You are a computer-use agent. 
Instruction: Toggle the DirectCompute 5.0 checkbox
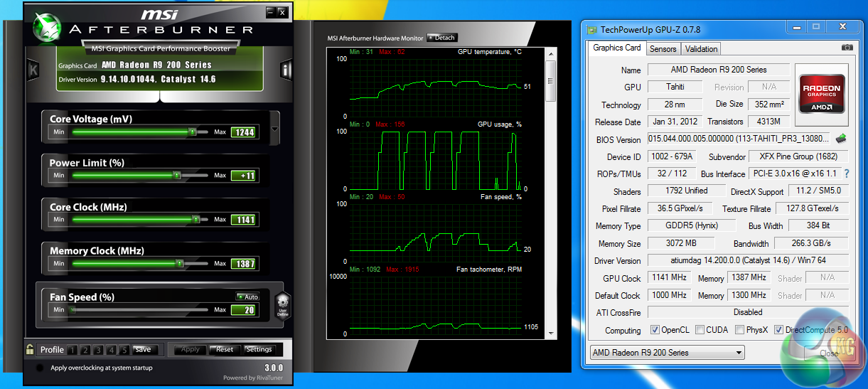778,330
